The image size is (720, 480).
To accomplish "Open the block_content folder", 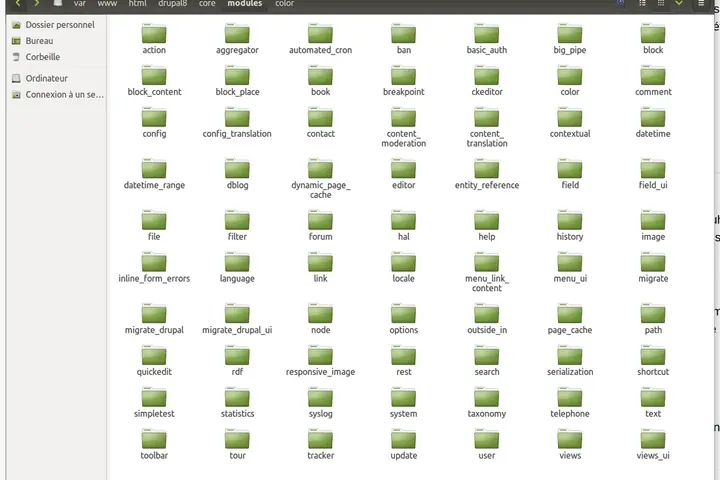I will pos(154,80).
